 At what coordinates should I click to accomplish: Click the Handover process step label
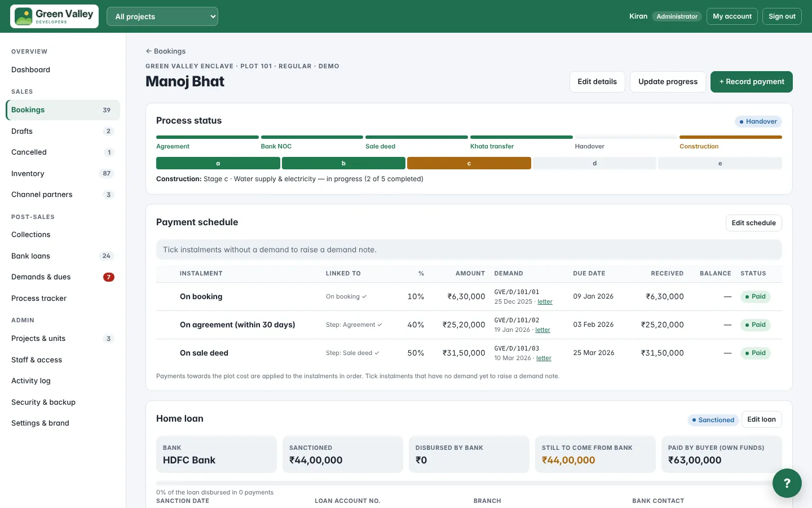[589, 147]
